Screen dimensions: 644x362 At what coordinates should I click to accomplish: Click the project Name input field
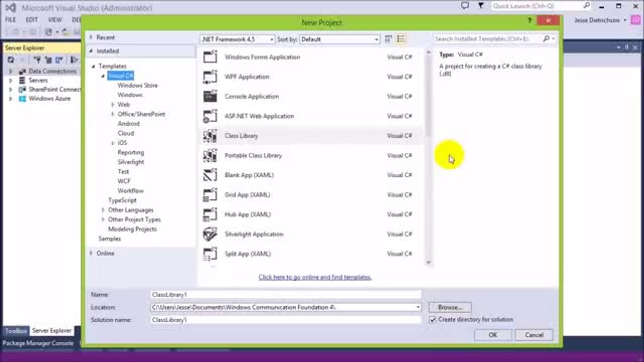[x=286, y=295]
